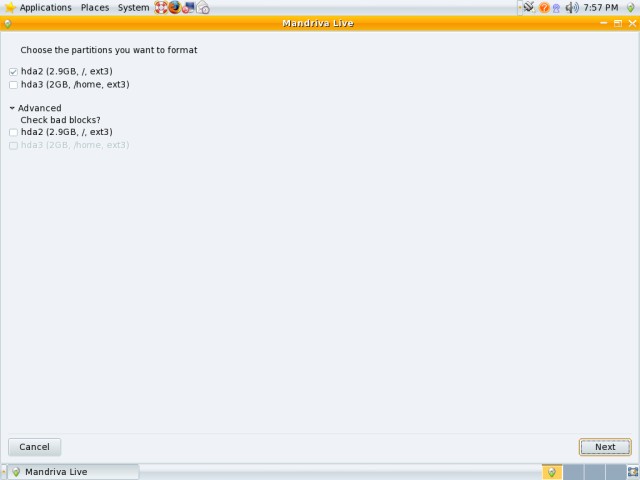Open the mail envelope launcher

[203, 7]
